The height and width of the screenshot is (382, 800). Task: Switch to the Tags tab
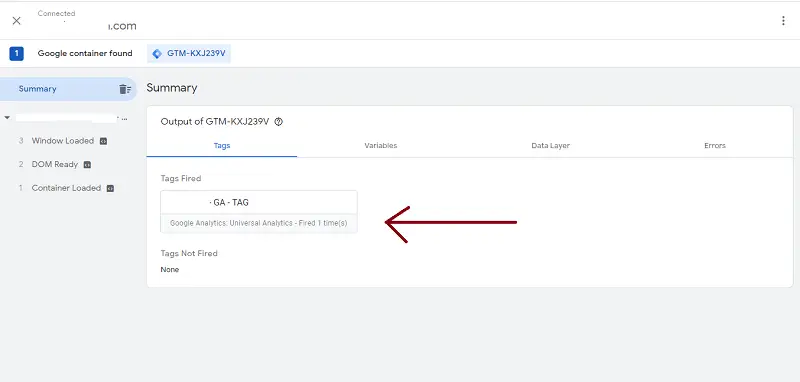tap(222, 145)
